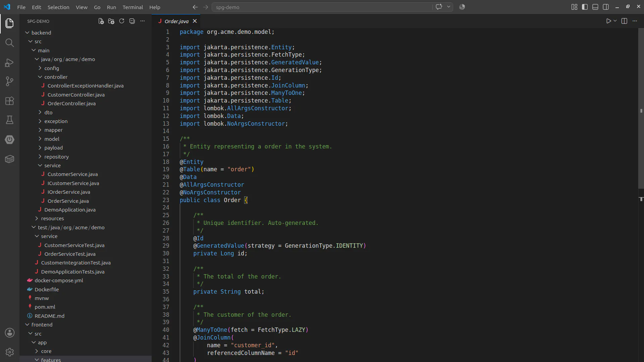Viewport: 644px width, 362px height.
Task: Open the Run and Debug view
Action: click(9, 63)
